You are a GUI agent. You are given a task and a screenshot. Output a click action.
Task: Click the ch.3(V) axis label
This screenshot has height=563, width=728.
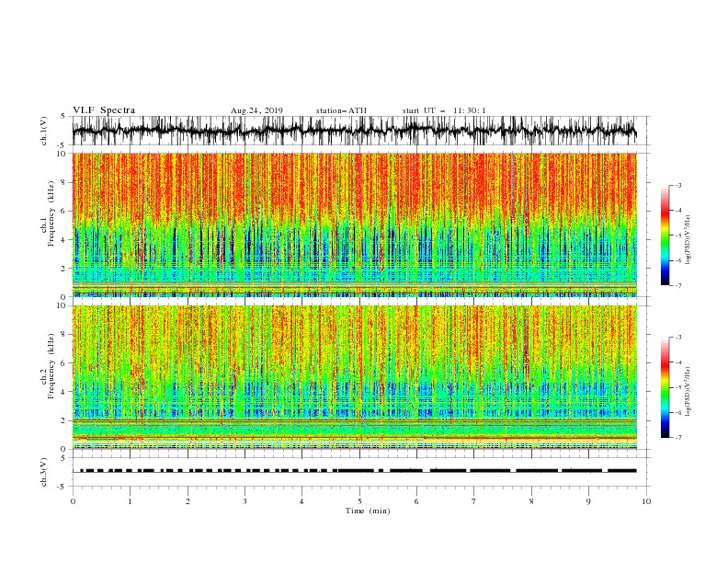pyautogui.click(x=44, y=472)
